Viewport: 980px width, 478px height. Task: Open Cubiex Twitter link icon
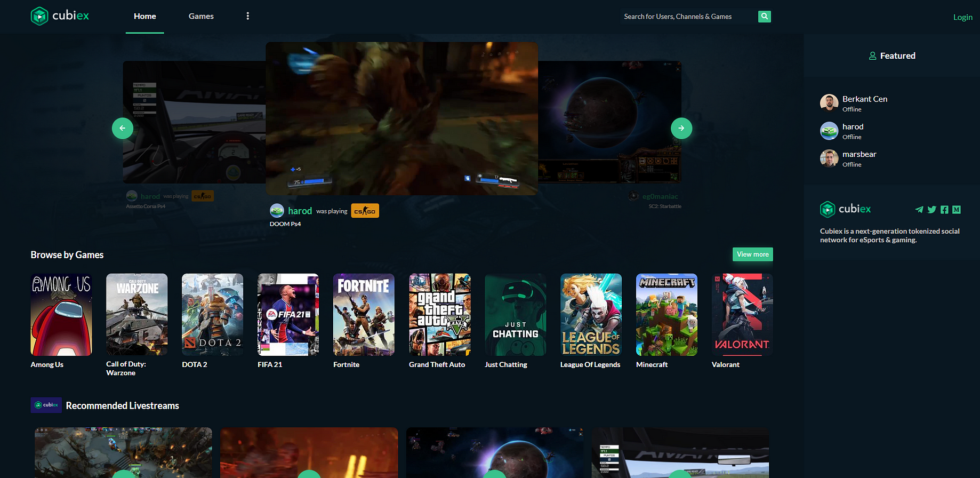932,210
